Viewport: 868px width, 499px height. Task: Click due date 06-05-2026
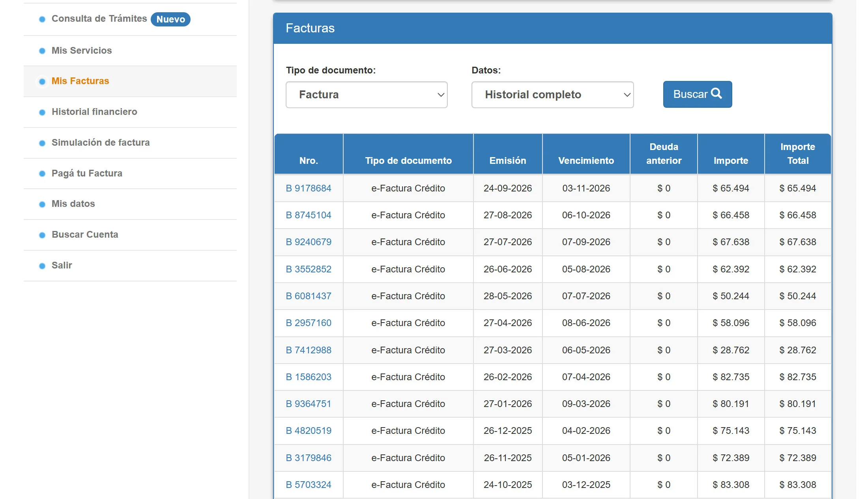[586, 350]
